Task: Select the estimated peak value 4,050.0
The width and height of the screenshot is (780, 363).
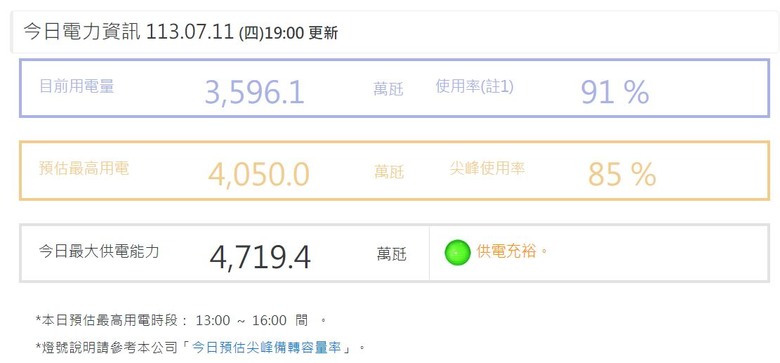Action: click(259, 174)
